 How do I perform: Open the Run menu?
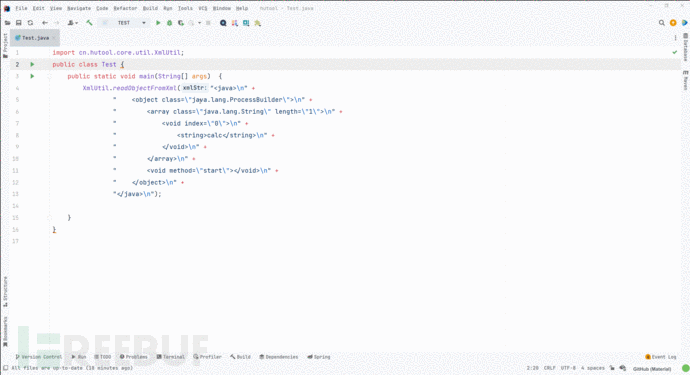(x=168, y=8)
